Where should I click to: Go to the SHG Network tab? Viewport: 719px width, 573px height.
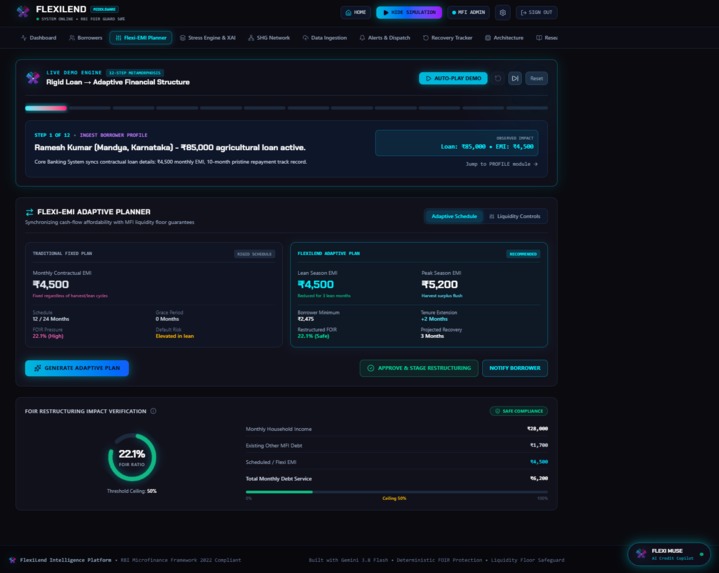(269, 38)
